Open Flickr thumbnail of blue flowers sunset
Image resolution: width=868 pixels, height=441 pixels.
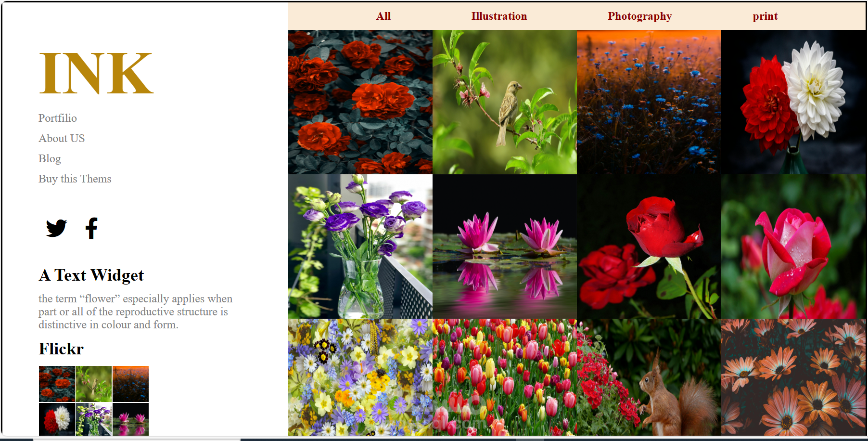[x=130, y=384]
